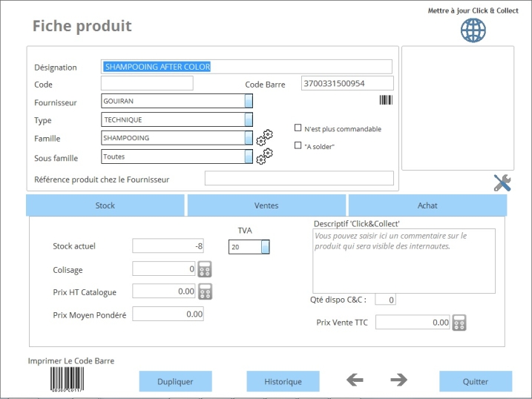The height and width of the screenshot is (399, 532).
Task: Expand the Famille SHAMPOOING dropdown
Action: 249,138
